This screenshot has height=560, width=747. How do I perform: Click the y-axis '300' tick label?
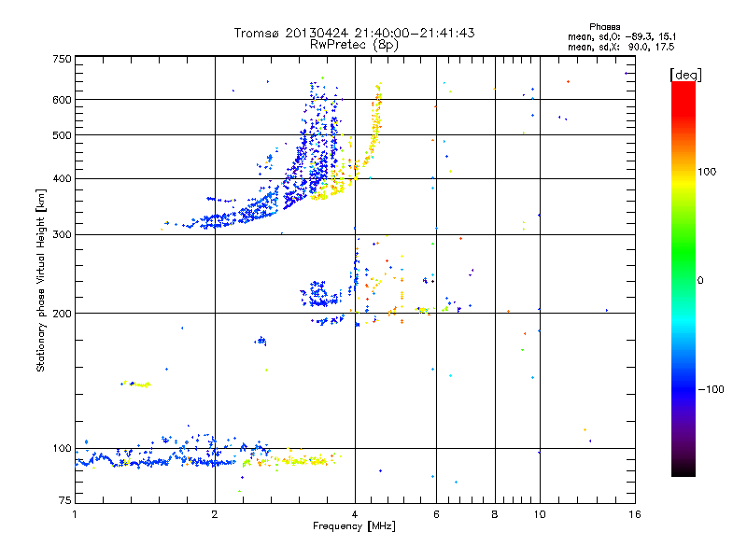tap(63, 234)
